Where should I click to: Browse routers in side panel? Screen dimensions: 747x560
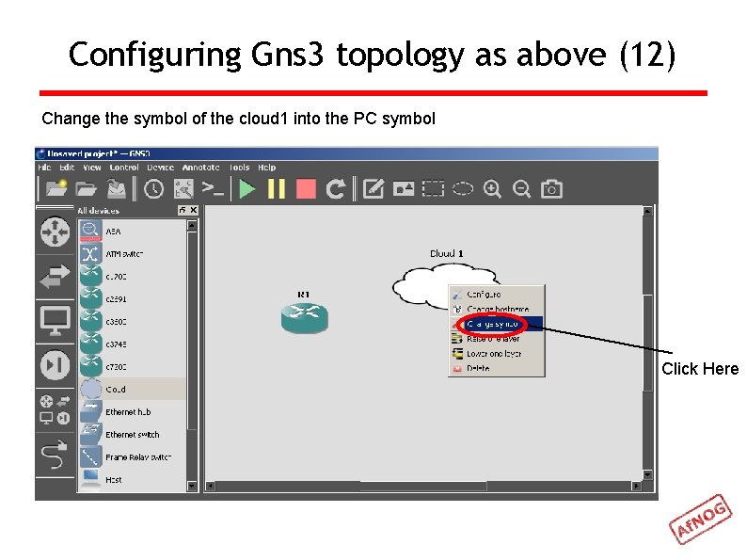tap(56, 232)
